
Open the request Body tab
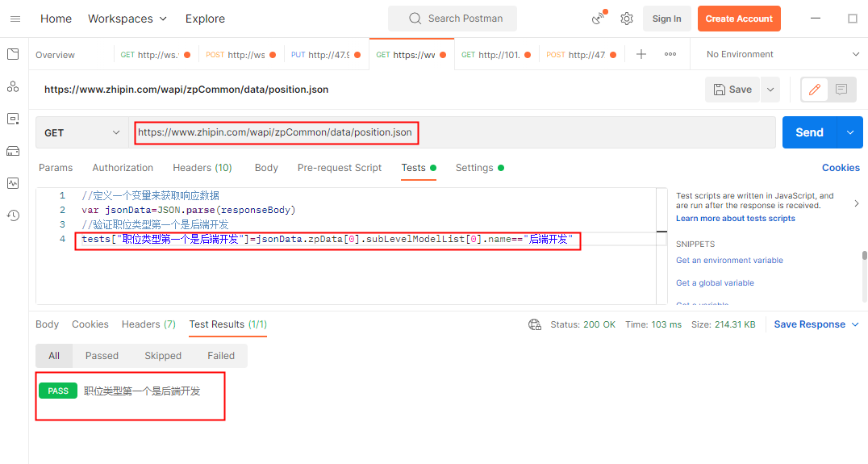coord(266,168)
